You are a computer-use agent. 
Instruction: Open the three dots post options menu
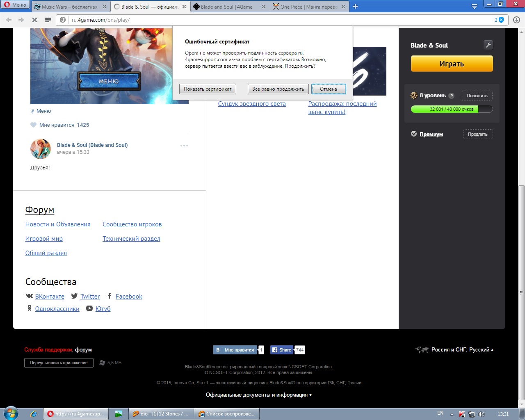coord(184,146)
